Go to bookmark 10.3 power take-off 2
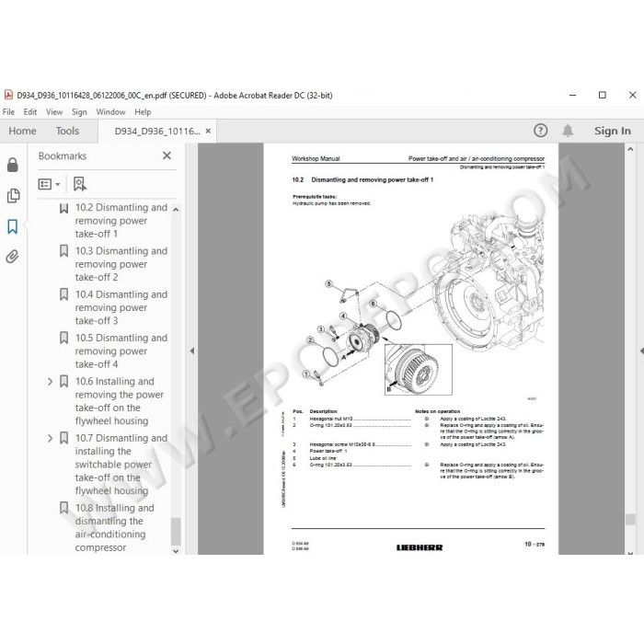 (x=121, y=264)
